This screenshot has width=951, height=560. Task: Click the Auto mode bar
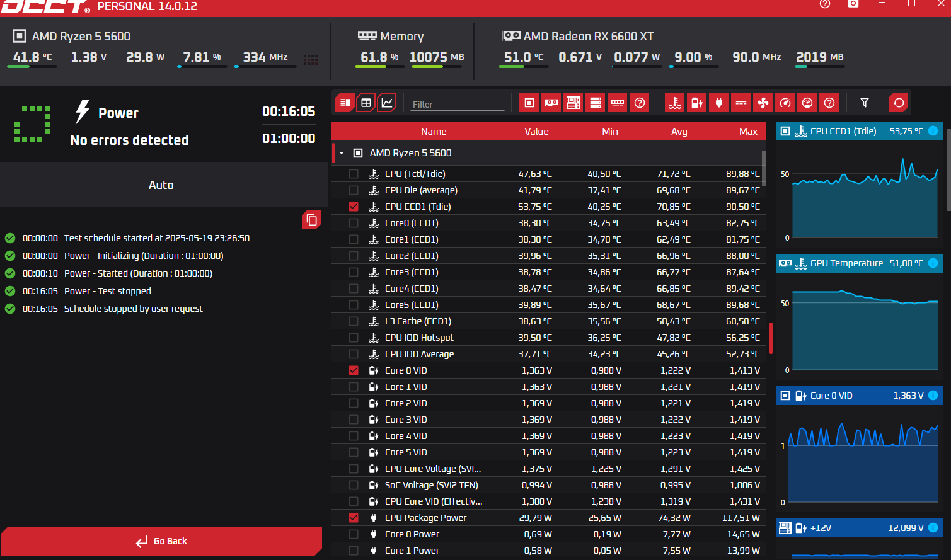(x=164, y=185)
